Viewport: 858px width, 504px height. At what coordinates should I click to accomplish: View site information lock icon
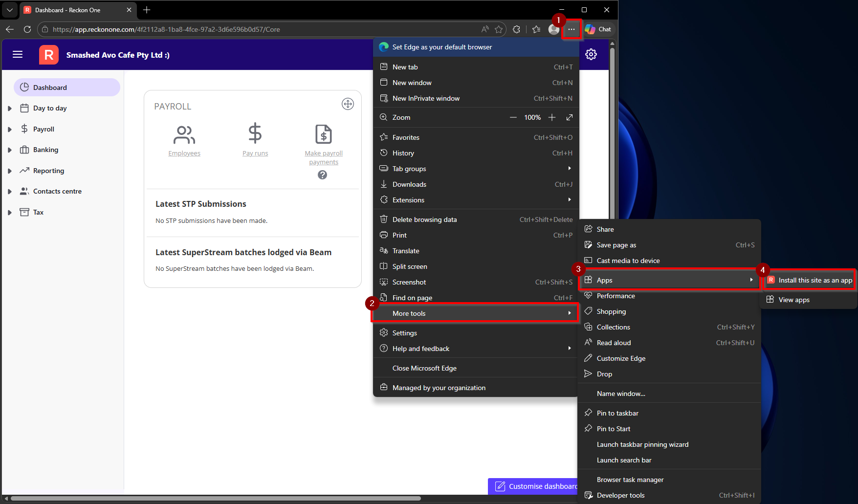[45, 29]
